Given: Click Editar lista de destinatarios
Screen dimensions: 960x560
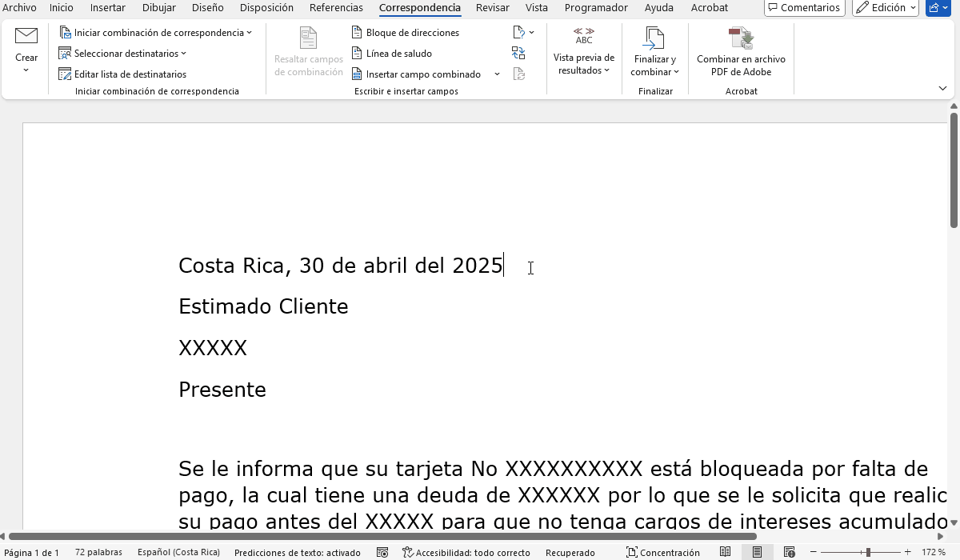Looking at the screenshot, I should click(x=122, y=74).
